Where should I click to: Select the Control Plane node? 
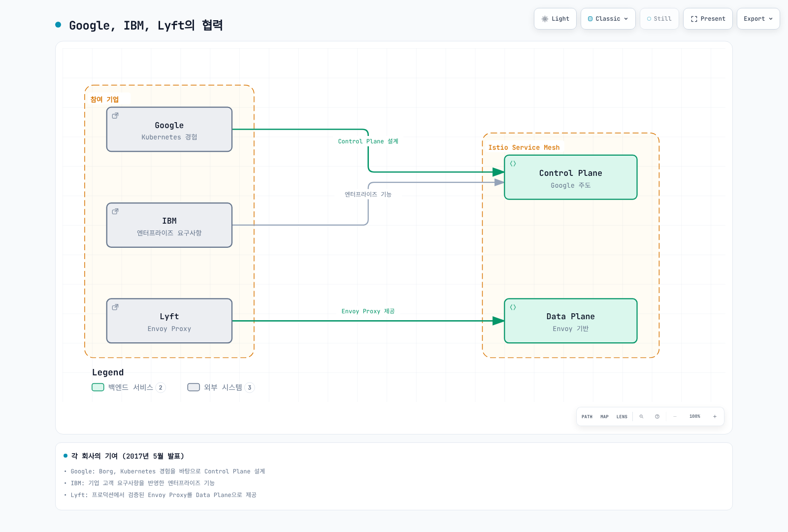tap(571, 177)
